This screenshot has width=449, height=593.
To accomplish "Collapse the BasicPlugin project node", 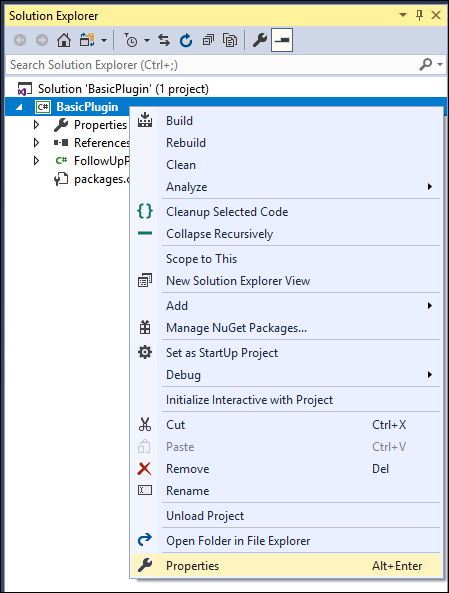I will [x=19, y=107].
